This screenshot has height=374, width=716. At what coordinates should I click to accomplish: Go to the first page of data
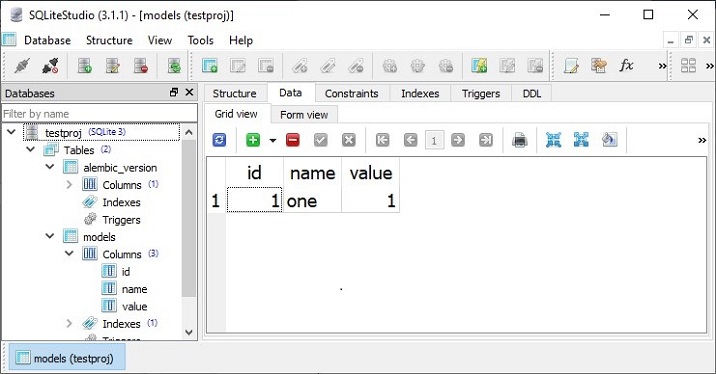pyautogui.click(x=383, y=140)
